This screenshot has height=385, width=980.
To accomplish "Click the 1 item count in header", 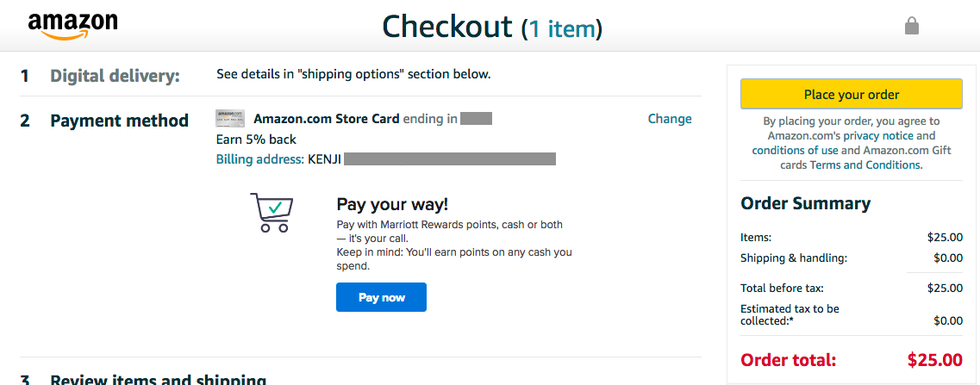I will pos(562,28).
